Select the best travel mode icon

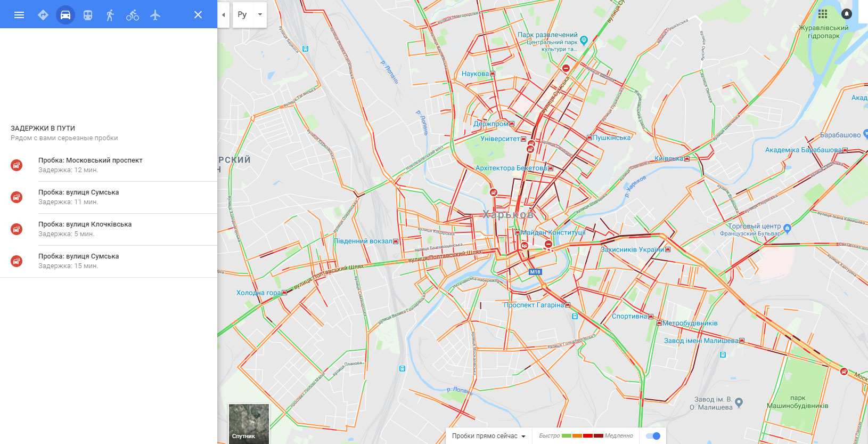43,15
